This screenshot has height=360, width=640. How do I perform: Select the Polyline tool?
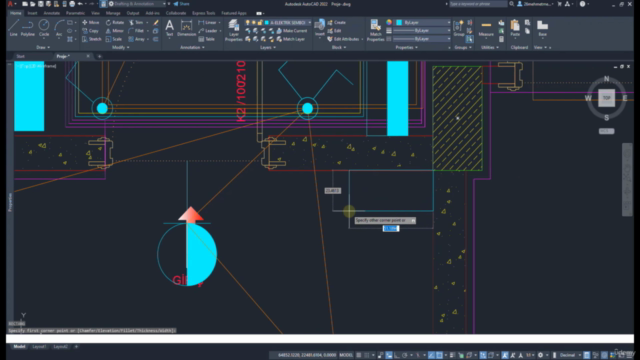(x=28, y=28)
